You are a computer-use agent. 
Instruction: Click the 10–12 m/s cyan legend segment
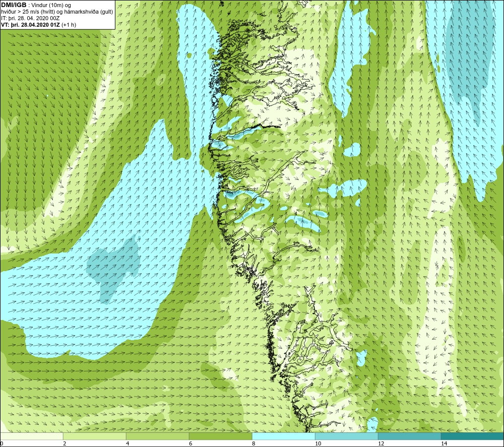[347, 436]
